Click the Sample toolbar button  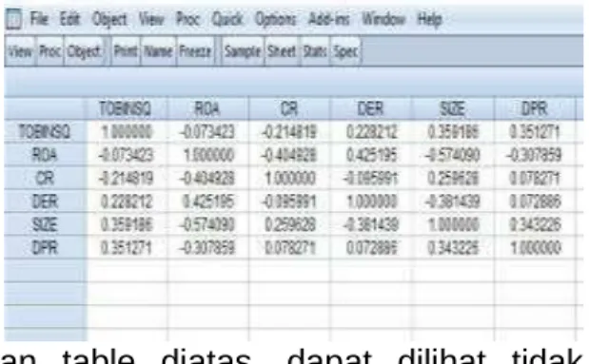click(243, 51)
